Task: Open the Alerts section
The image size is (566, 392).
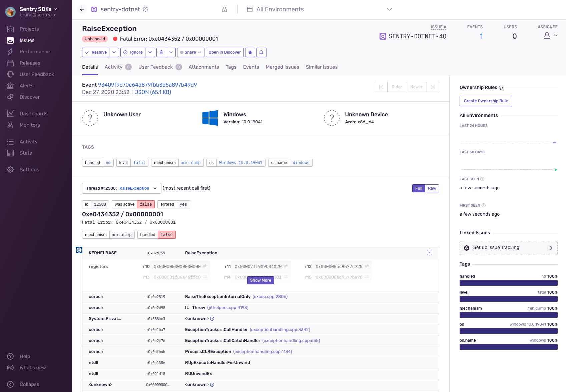Action: click(x=26, y=86)
